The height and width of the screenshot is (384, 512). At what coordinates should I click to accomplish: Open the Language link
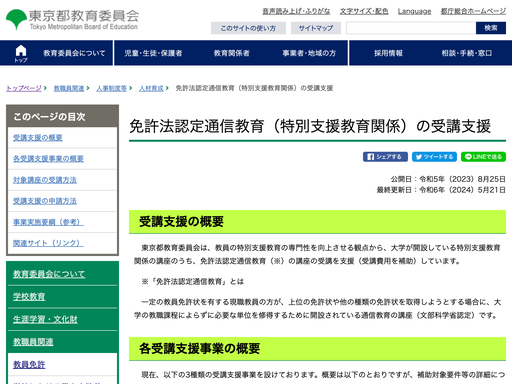point(414,11)
